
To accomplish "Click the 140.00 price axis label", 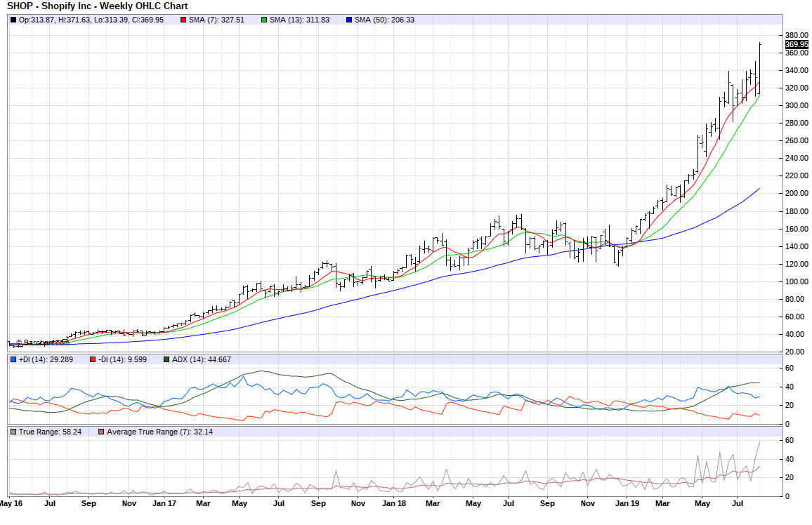I will tap(797, 247).
